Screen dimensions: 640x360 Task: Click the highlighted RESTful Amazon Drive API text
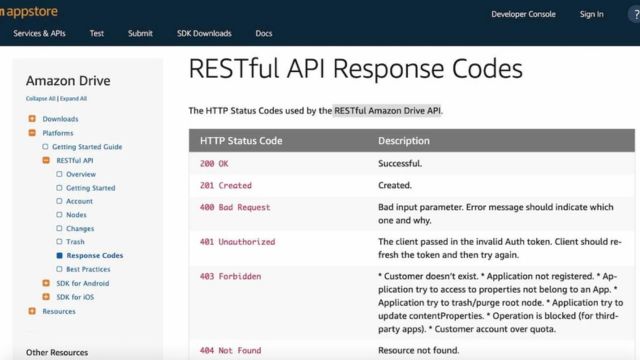pos(387,111)
